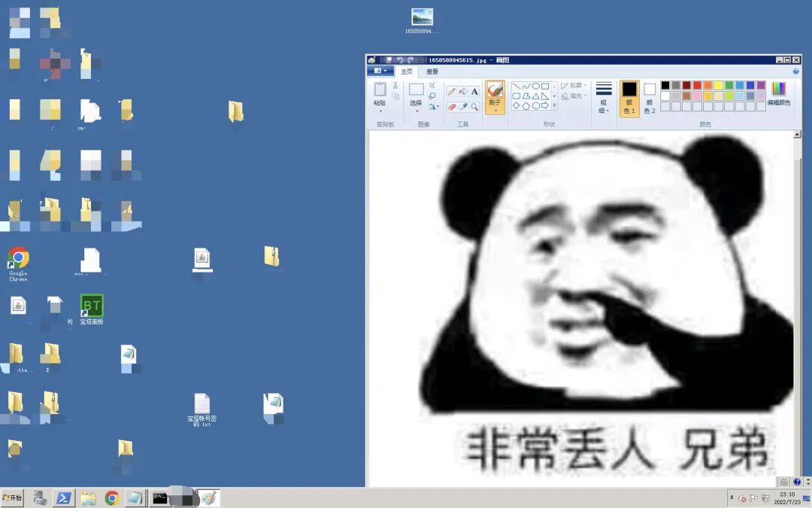The width and height of the screenshot is (812, 508).
Task: Select the 宝塔面板 BT desktop shortcut
Action: [x=92, y=309]
